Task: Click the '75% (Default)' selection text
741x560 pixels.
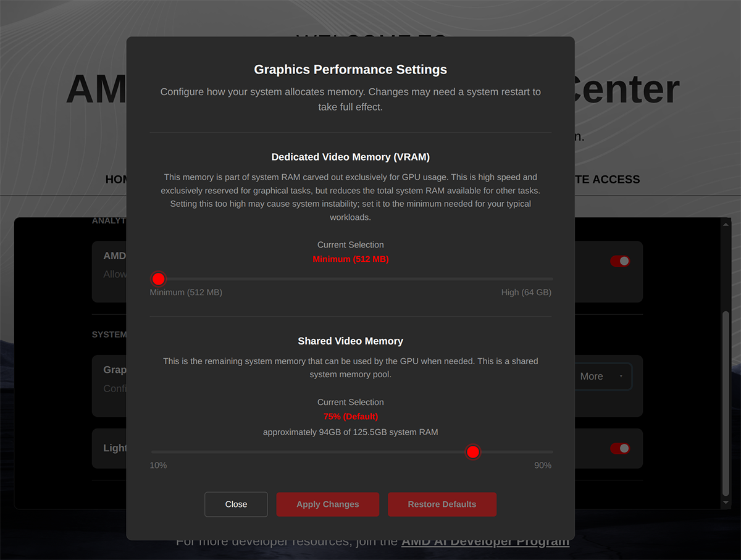Action: (351, 417)
